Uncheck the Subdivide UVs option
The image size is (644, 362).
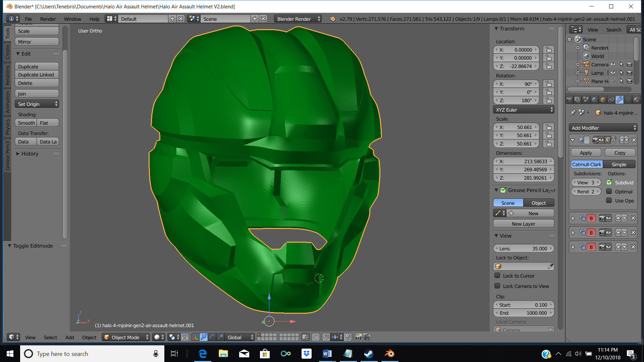(x=609, y=182)
